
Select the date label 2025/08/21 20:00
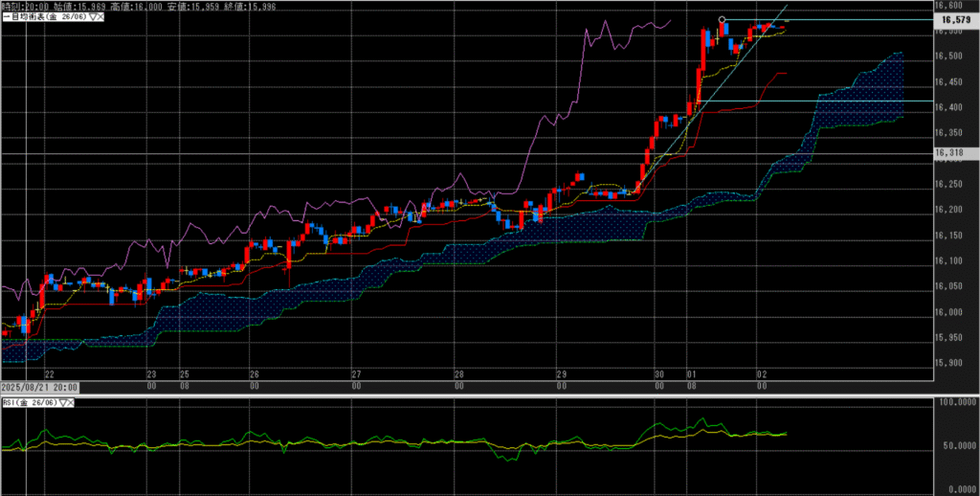click(x=39, y=388)
